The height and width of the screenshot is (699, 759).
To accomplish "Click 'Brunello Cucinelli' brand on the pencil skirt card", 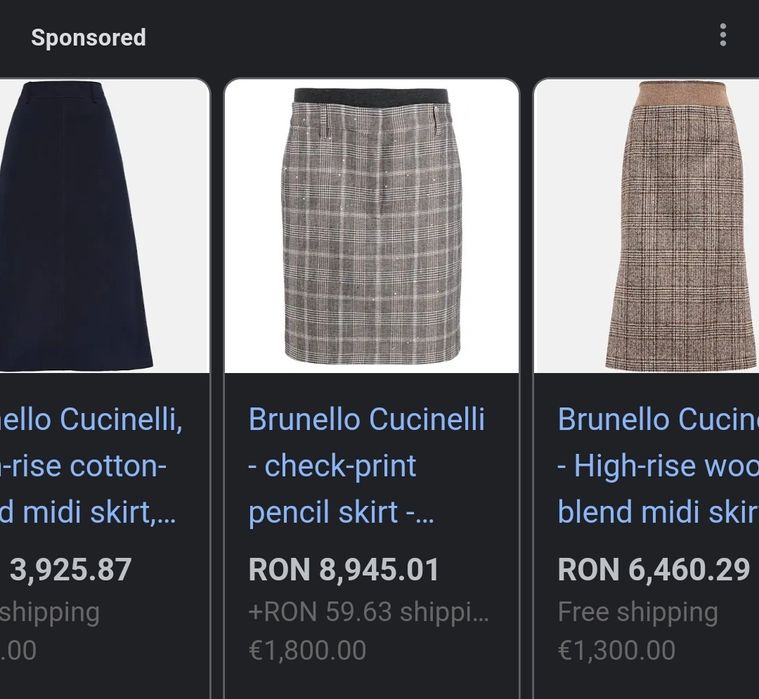I will coord(366,419).
